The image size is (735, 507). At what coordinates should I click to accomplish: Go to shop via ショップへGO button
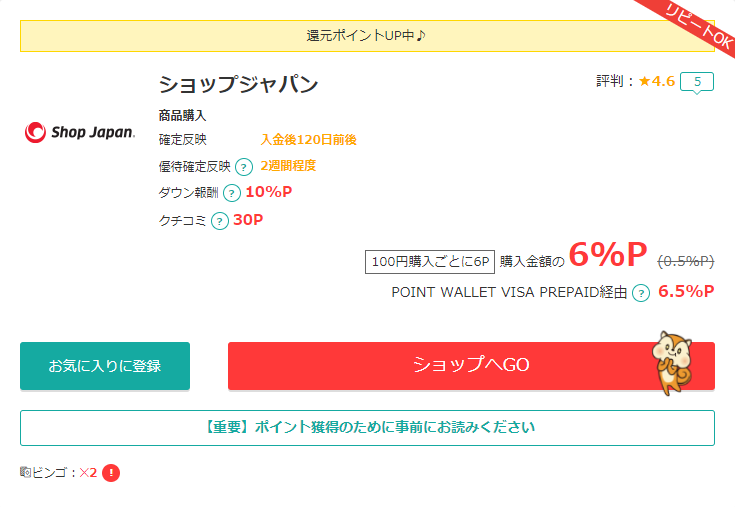click(471, 365)
